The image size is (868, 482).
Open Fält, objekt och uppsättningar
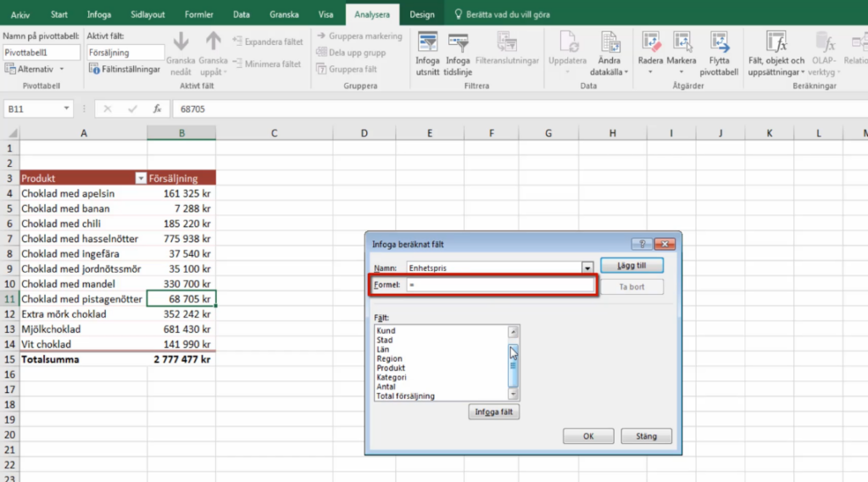(x=776, y=53)
